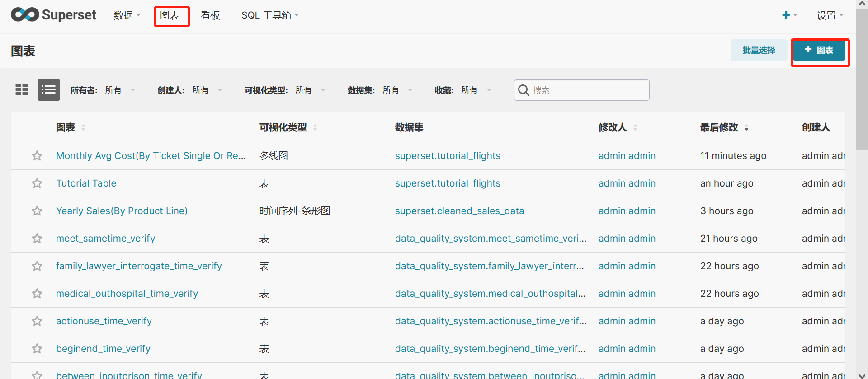Open data_quality_system.meet_sametime_veri... dataset link
868x379 pixels.
(491, 239)
